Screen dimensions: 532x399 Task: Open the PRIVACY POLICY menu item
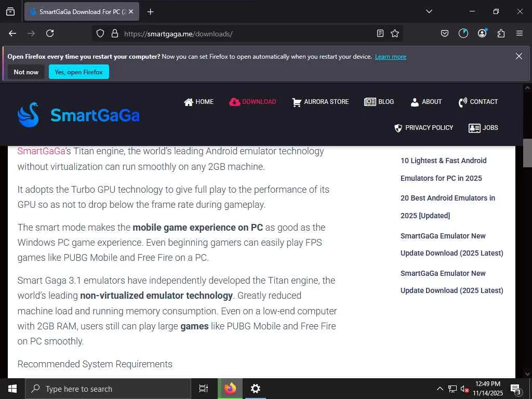pyautogui.click(x=423, y=128)
